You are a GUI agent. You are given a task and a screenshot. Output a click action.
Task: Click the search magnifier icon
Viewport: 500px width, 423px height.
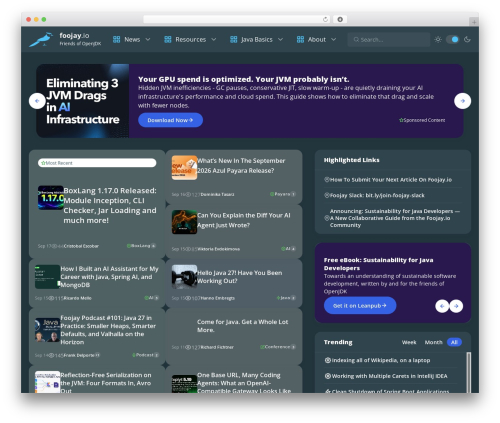[x=356, y=39]
